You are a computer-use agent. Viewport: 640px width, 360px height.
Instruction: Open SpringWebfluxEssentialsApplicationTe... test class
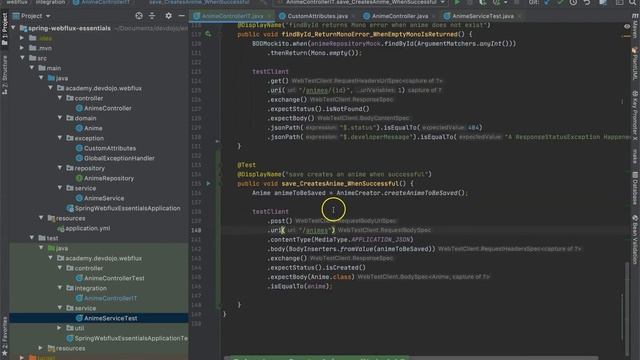coord(131,338)
